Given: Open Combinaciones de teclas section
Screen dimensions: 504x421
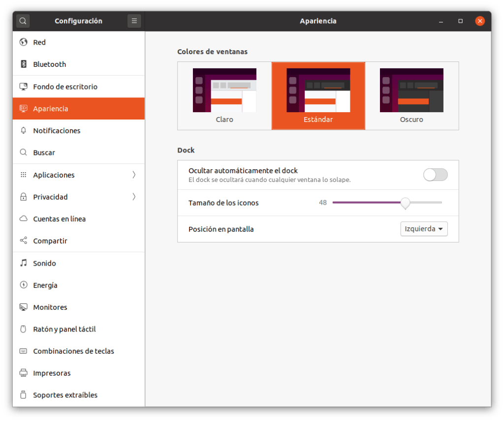Looking at the screenshot, I should click(73, 351).
